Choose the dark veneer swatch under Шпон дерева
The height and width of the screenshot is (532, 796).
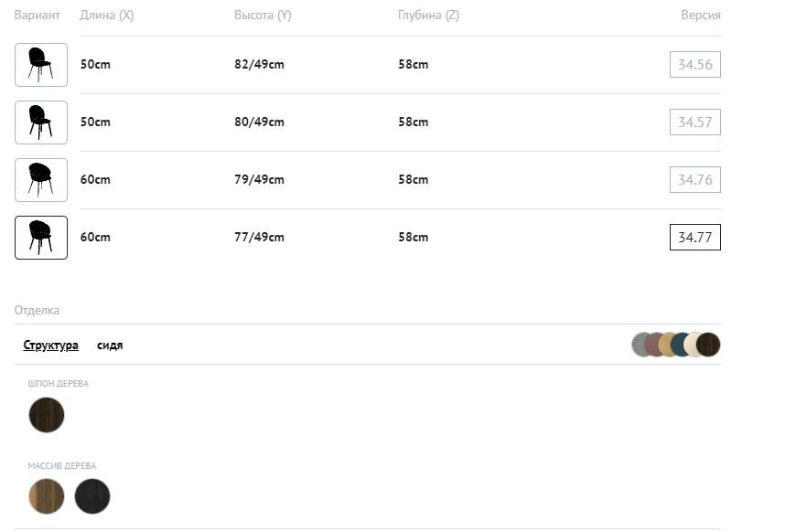tap(47, 414)
